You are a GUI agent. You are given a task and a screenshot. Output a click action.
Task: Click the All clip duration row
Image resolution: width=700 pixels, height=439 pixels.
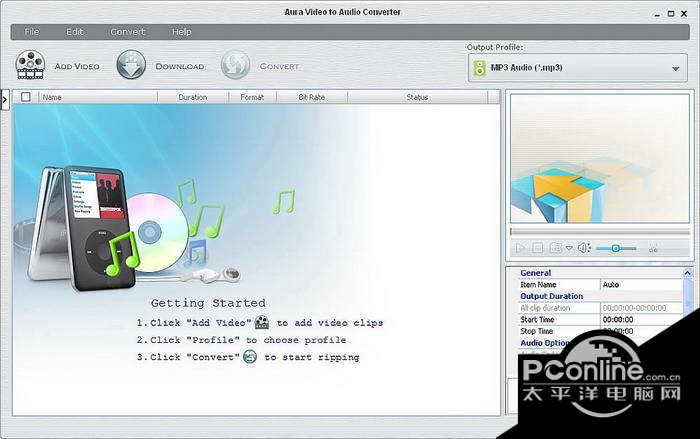click(600, 308)
